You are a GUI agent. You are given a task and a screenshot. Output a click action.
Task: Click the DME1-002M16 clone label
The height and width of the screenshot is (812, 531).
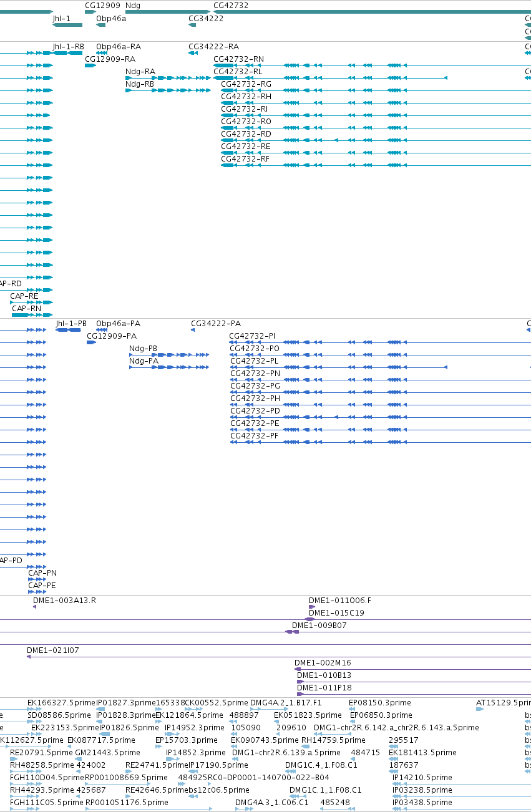(x=323, y=663)
